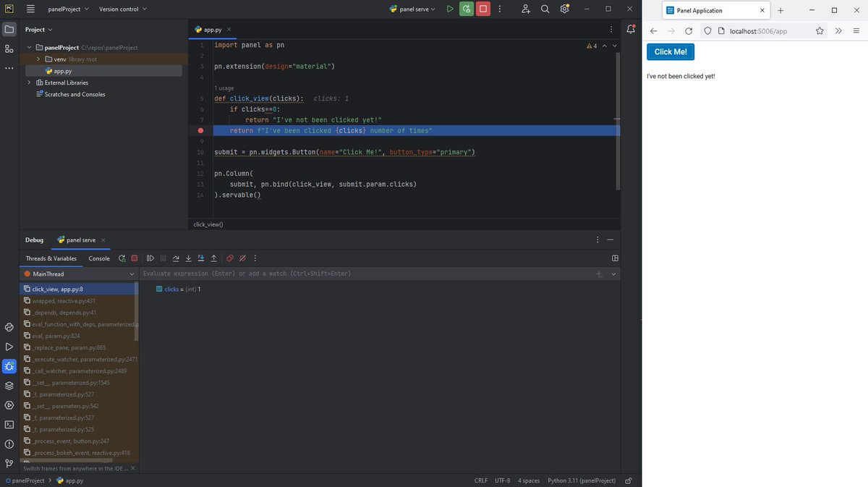The height and width of the screenshot is (487, 868).
Task: Open View Breakpoints in debug toolbar
Action: click(x=230, y=258)
